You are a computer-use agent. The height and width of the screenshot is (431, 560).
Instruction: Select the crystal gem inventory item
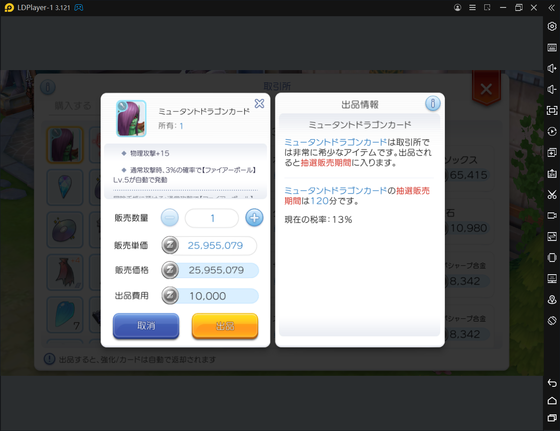pyautogui.click(x=65, y=187)
